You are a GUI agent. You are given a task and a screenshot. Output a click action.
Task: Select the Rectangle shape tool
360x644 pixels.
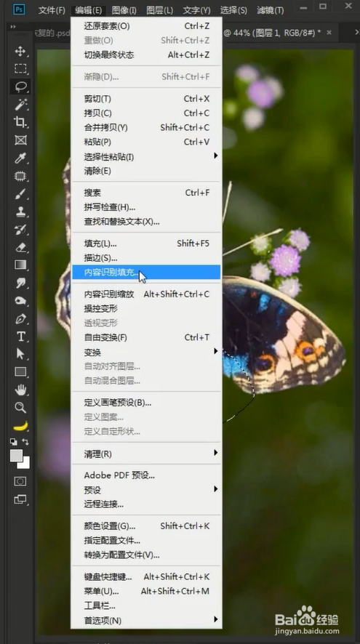[x=20, y=371]
